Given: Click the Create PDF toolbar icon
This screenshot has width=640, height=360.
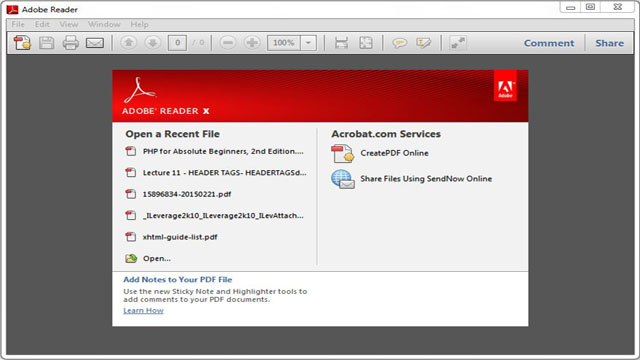Looking at the screenshot, I should (x=22, y=43).
